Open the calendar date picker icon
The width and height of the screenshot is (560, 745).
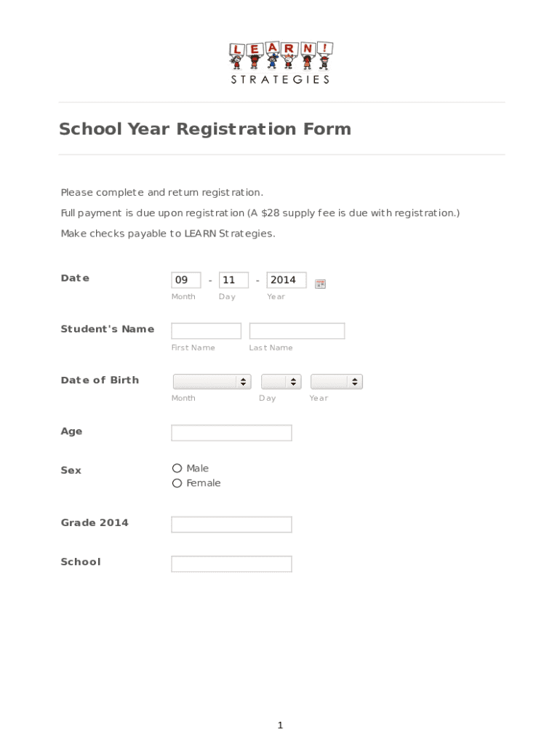(x=320, y=284)
